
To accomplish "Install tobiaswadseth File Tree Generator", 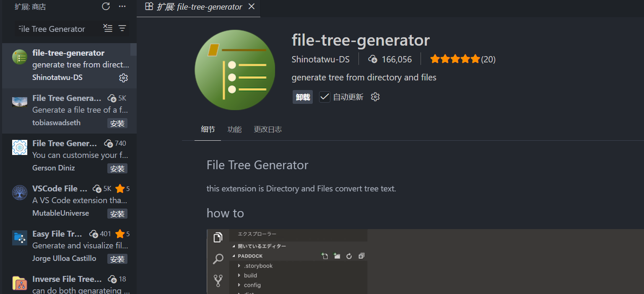I will coord(117,123).
